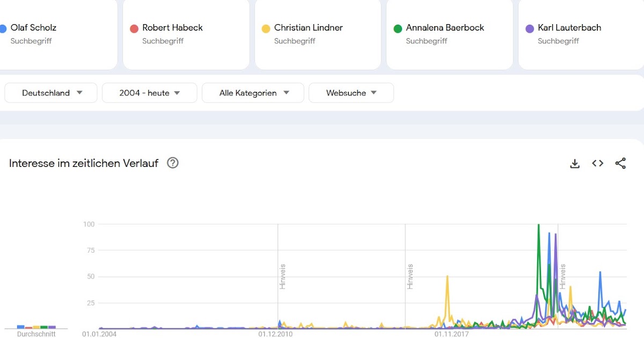The height and width of the screenshot is (338, 644).
Task: Expand the Websuche search type dropdown
Action: (351, 93)
